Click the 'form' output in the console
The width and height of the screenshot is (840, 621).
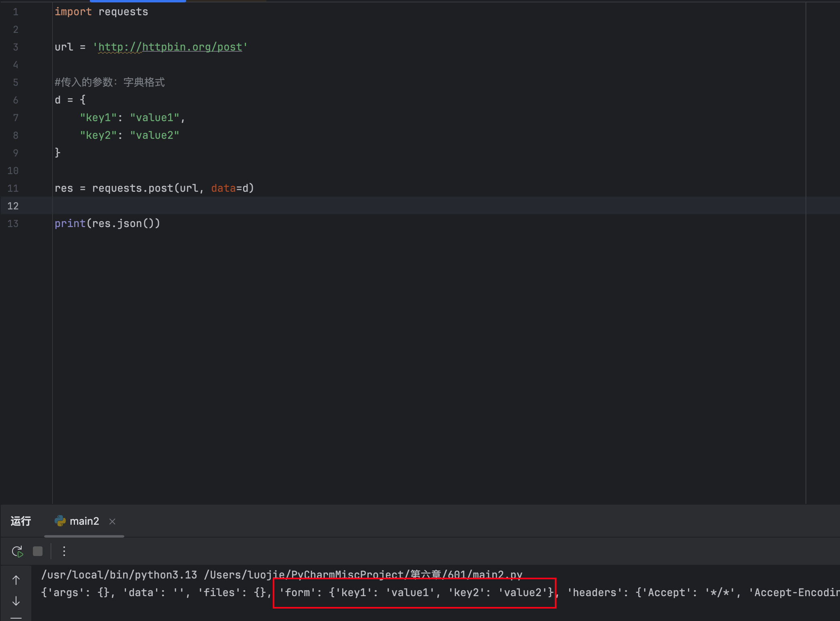point(297,593)
